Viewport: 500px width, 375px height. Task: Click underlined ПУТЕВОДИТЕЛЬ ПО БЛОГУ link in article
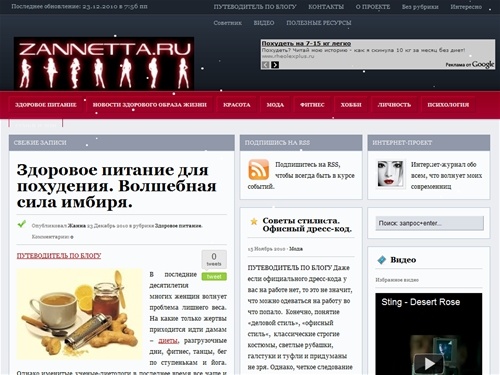(59, 256)
